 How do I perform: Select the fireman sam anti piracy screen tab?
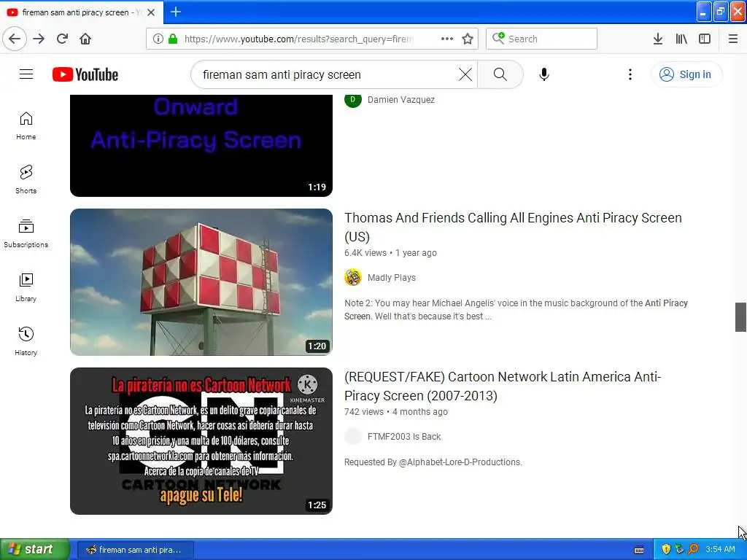[82, 12]
